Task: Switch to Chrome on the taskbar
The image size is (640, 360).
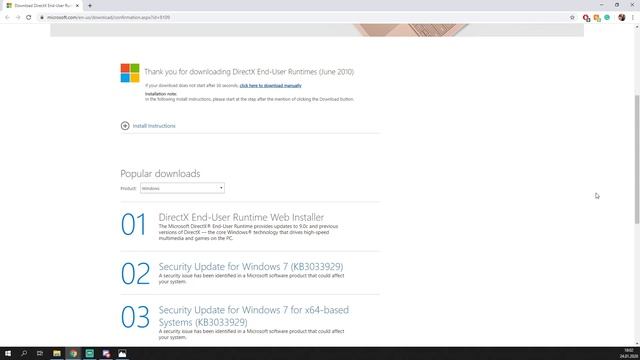Action: click(73, 353)
